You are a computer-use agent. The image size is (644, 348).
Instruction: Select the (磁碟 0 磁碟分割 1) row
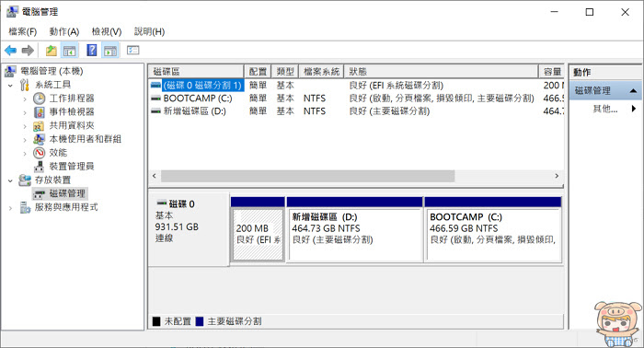point(356,86)
